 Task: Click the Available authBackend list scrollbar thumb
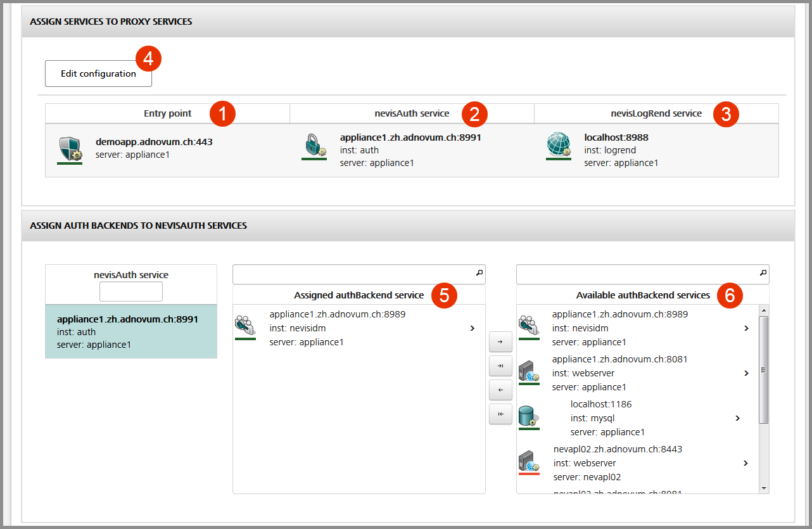tap(764, 369)
